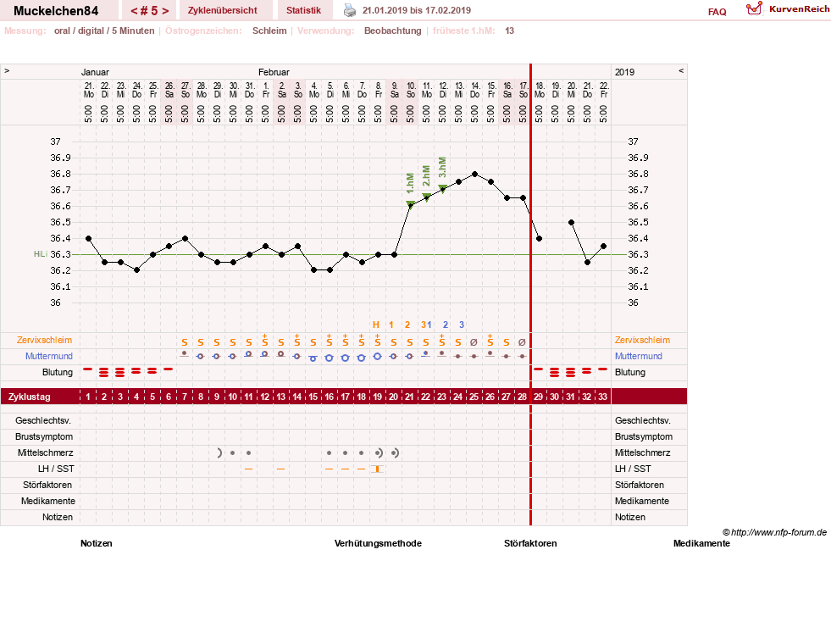This screenshot has width=831, height=644.
Task: Click the bottom 'Notizen' heading
Action: (97, 543)
